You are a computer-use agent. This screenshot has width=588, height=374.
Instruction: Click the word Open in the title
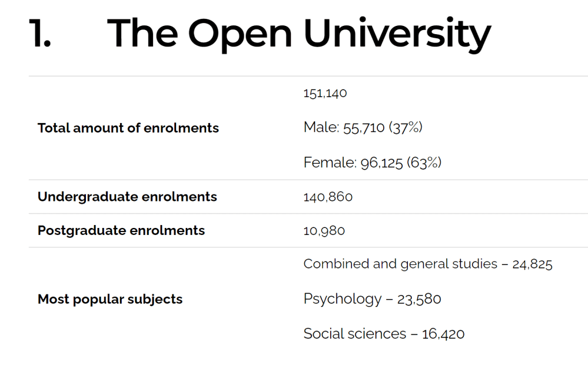click(240, 35)
